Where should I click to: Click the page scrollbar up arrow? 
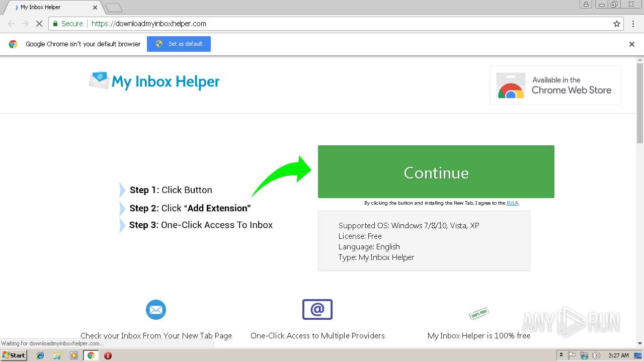tap(640, 60)
